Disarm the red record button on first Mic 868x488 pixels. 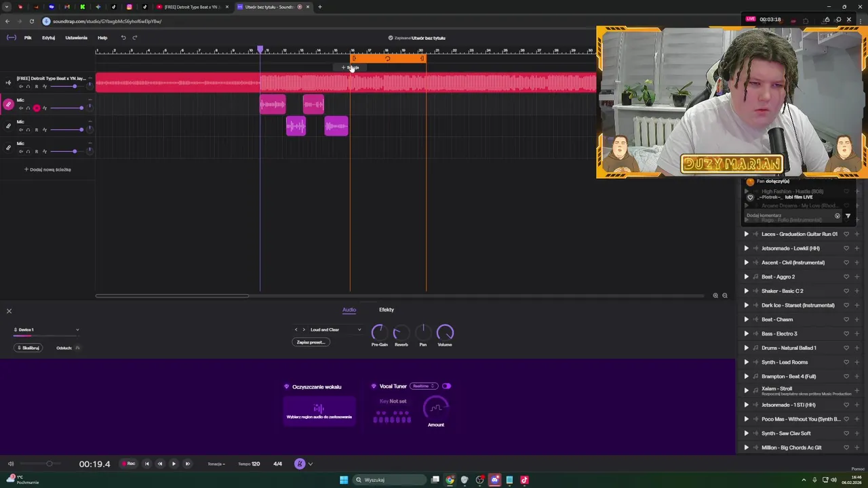[x=37, y=108]
